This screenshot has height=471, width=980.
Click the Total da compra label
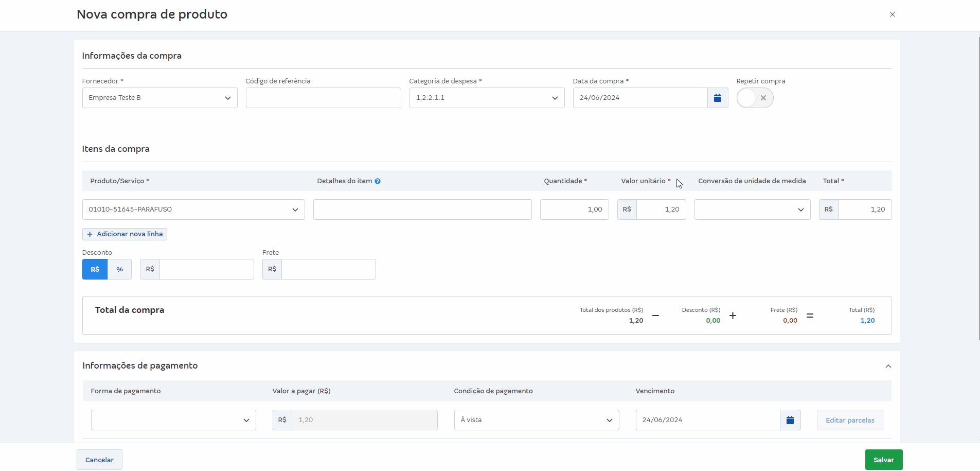(x=130, y=310)
